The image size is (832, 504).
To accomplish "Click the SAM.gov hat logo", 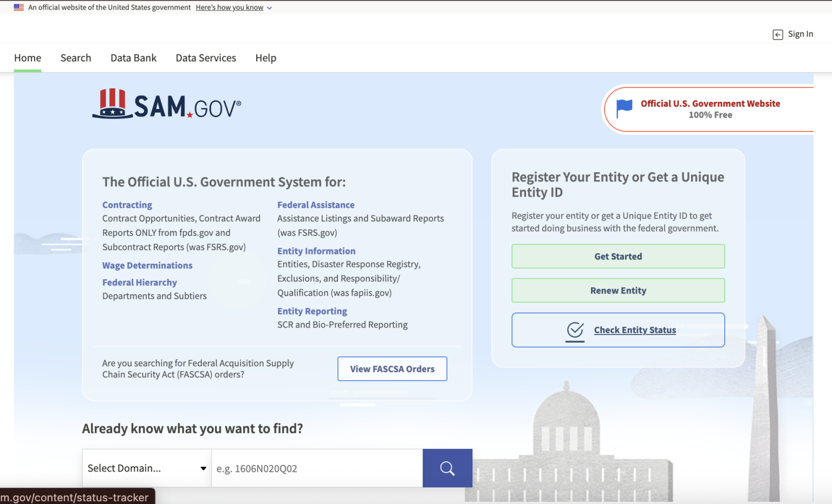I will [113, 103].
